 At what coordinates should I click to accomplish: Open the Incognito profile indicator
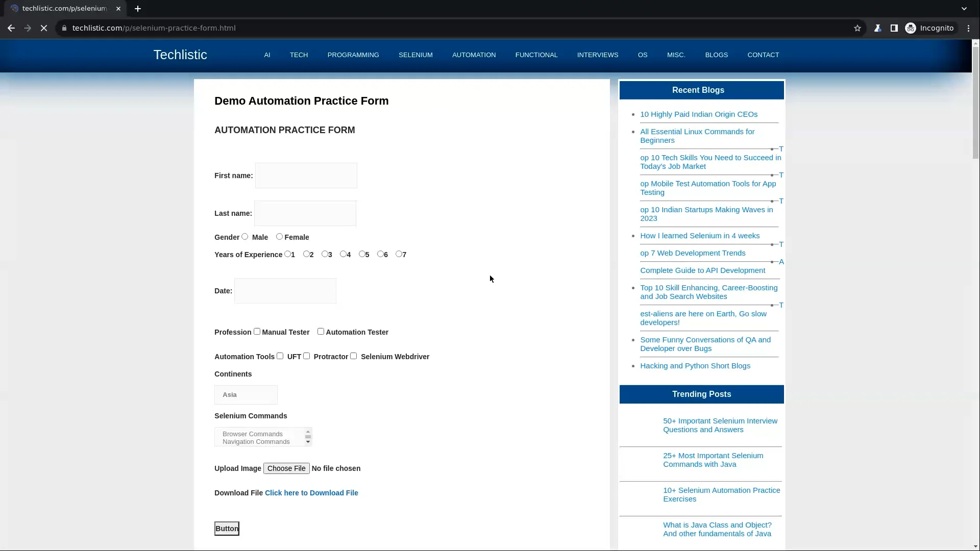[x=929, y=28]
